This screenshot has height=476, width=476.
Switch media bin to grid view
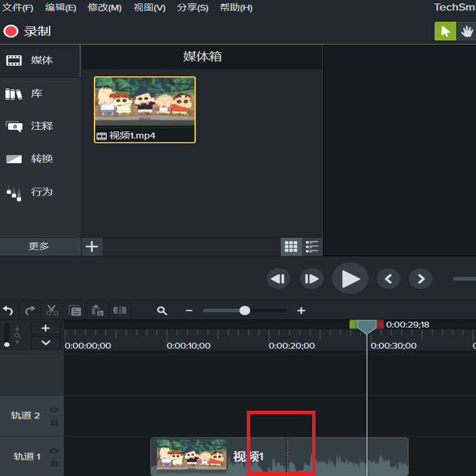pyautogui.click(x=291, y=246)
